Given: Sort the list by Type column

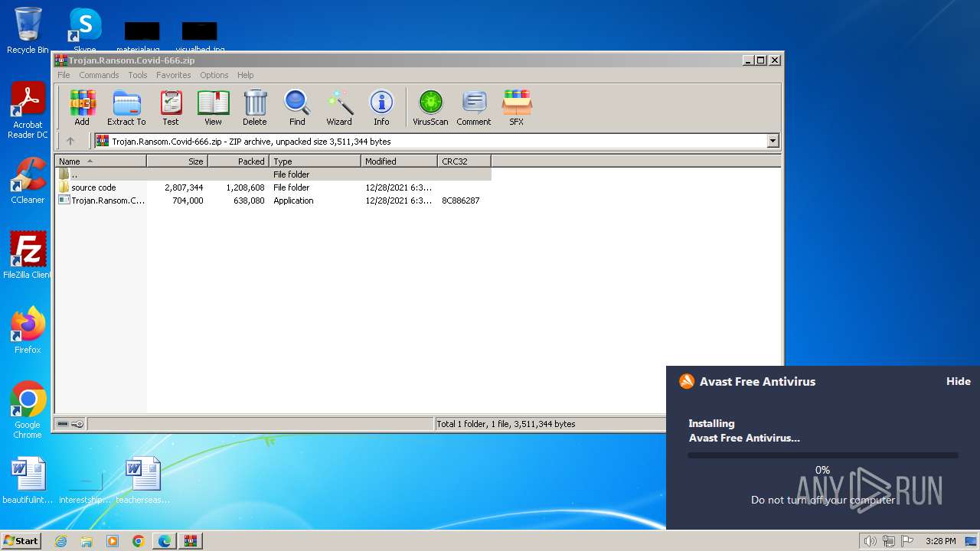Looking at the screenshot, I should point(315,161).
